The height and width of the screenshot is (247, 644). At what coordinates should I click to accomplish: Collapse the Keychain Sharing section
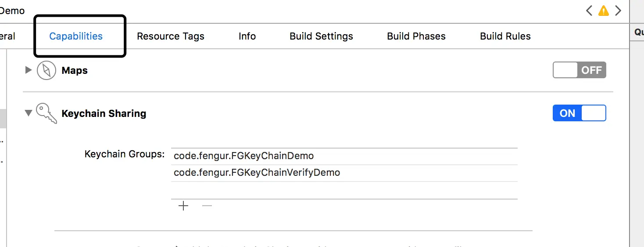[x=29, y=113]
